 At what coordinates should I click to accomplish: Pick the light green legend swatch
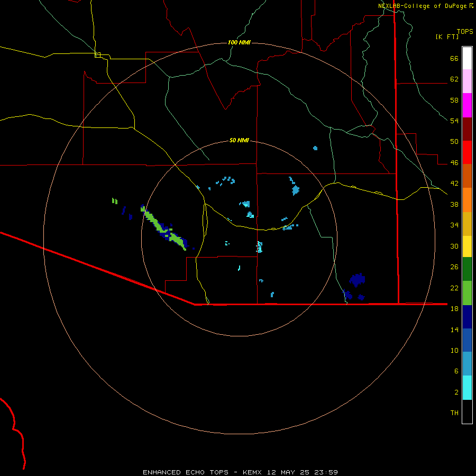tap(467, 293)
